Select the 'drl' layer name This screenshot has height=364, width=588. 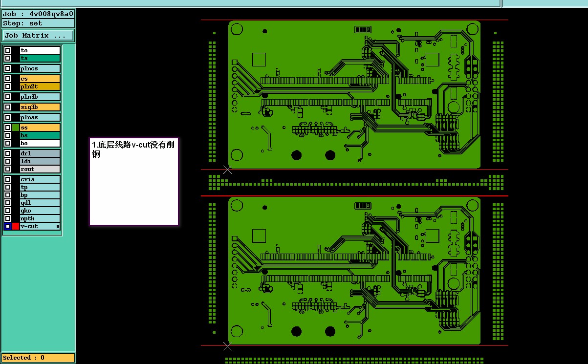[40, 153]
